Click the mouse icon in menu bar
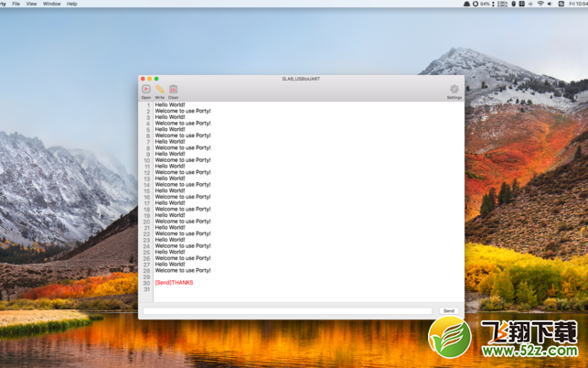The image size is (588, 368). click(x=513, y=4)
